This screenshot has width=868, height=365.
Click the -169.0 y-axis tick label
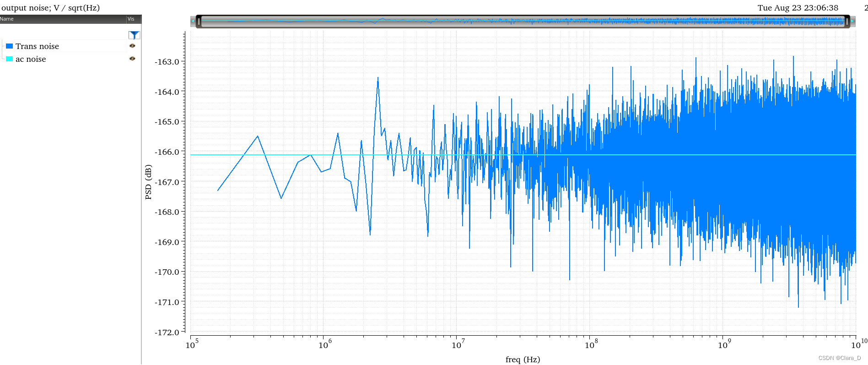(x=167, y=242)
